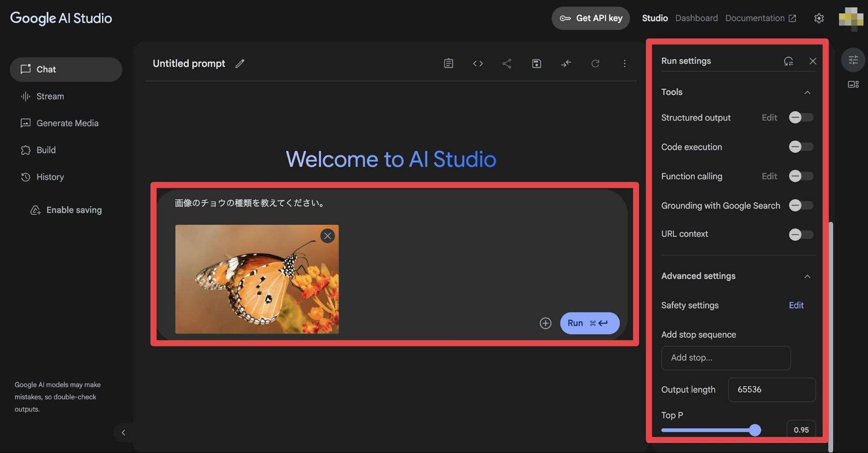868x453 pixels.
Task: Click the Top P value box 0.95
Action: (801, 430)
